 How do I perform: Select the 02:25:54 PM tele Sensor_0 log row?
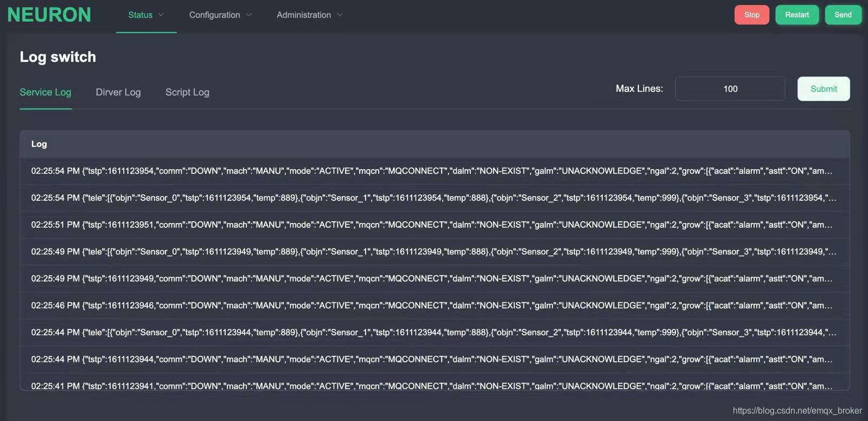coord(435,198)
